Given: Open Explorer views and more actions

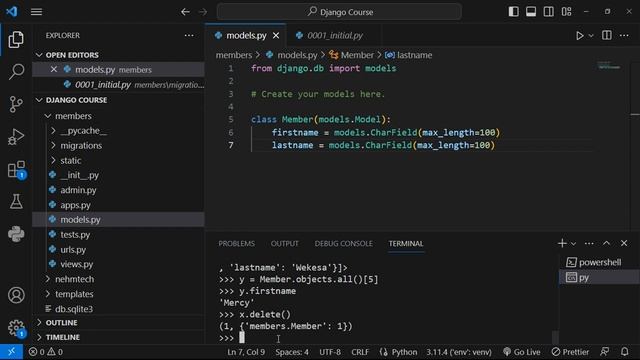Looking at the screenshot, I should pos(189,36).
